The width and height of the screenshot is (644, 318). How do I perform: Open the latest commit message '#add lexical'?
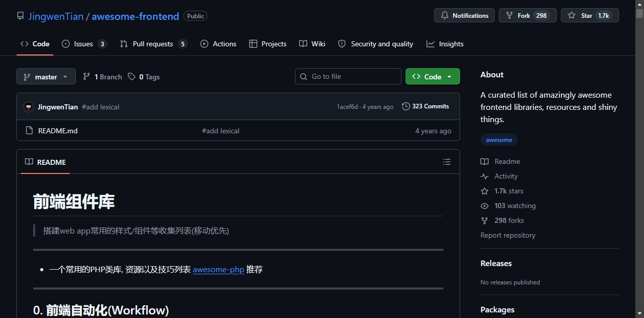pyautogui.click(x=100, y=107)
